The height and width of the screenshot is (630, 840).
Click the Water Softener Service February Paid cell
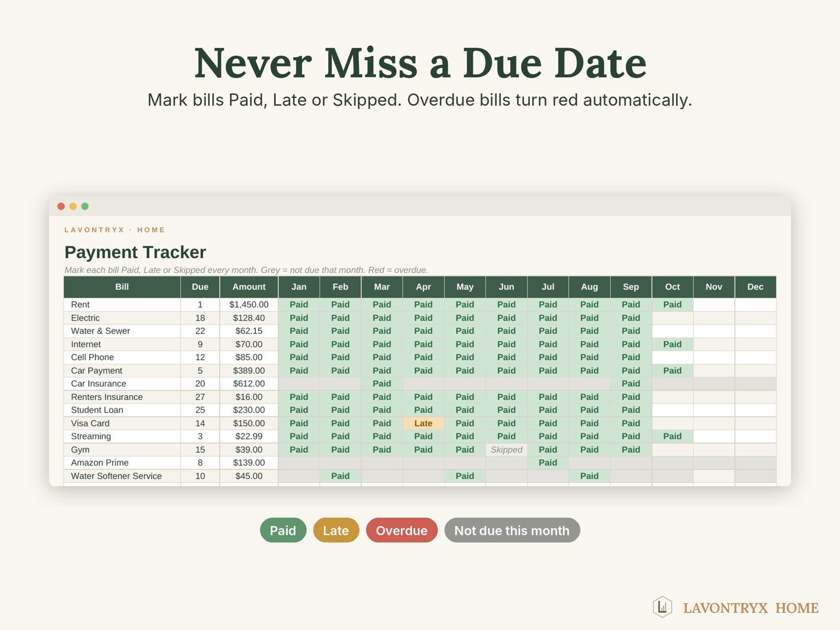click(340, 476)
